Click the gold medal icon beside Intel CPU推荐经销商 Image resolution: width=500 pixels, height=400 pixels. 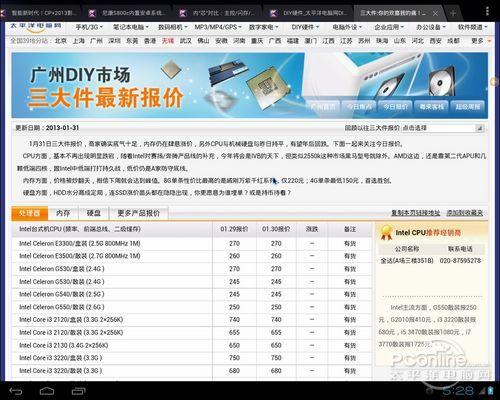(x=386, y=233)
